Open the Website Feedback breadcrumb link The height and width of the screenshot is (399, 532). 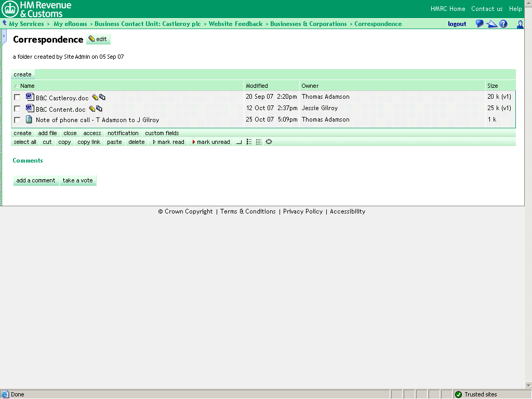(235, 24)
